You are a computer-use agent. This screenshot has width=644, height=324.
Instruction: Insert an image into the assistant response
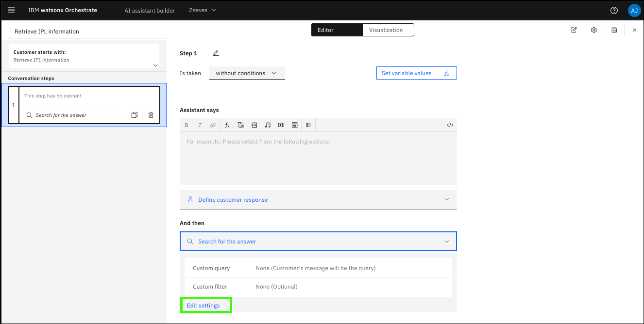coord(254,125)
